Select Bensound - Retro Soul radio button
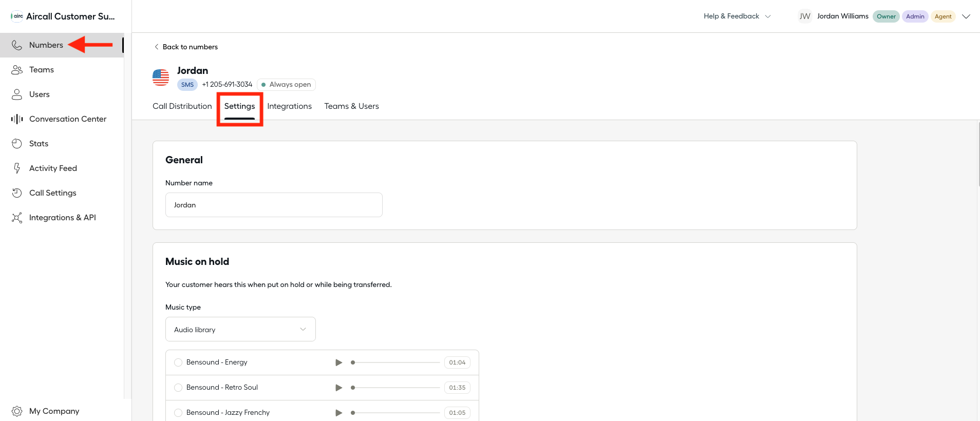 (x=178, y=388)
